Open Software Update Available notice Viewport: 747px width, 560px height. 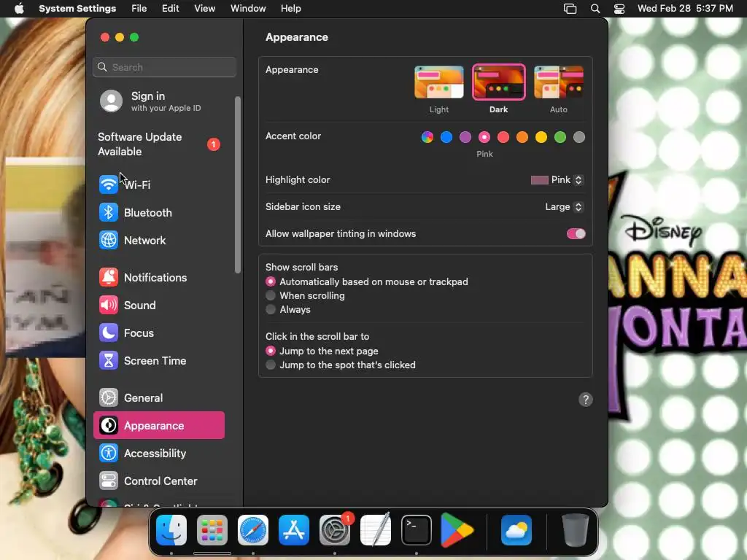(158, 144)
